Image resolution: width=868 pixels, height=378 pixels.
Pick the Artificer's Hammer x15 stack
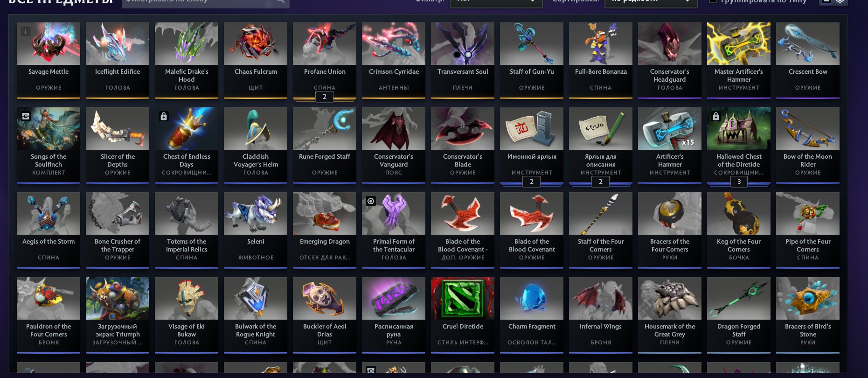[x=670, y=145]
